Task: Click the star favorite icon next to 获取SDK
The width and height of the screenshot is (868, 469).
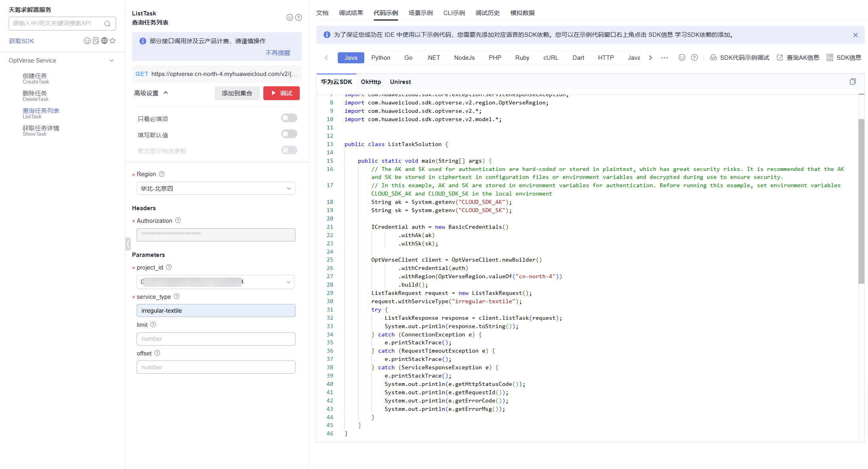Action: [x=112, y=41]
